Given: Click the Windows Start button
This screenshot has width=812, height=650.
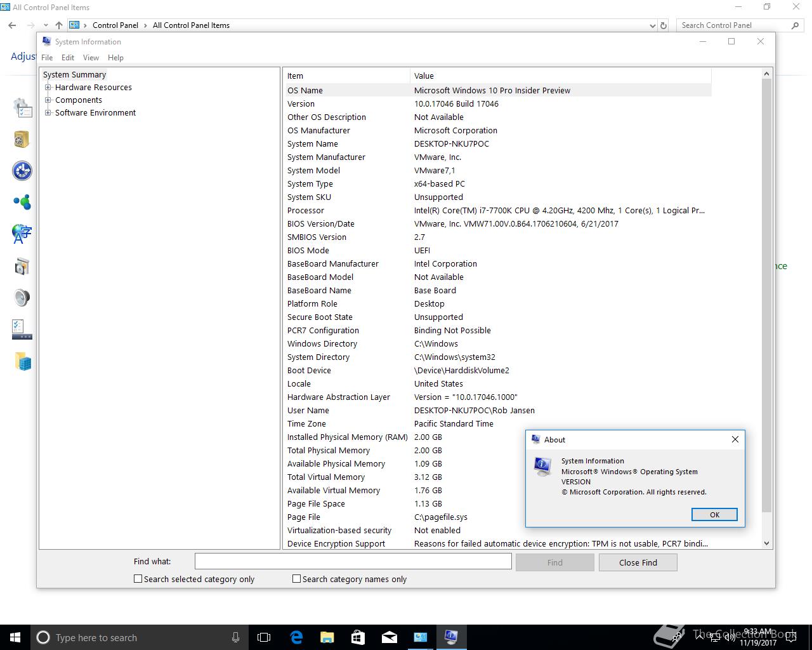Looking at the screenshot, I should (x=15, y=637).
